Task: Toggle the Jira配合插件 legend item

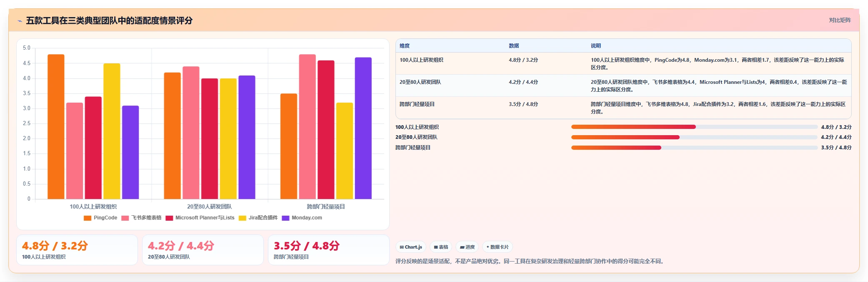Action: (258, 218)
